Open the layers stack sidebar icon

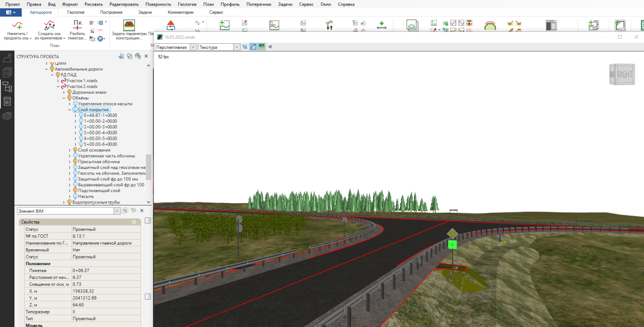(7, 116)
